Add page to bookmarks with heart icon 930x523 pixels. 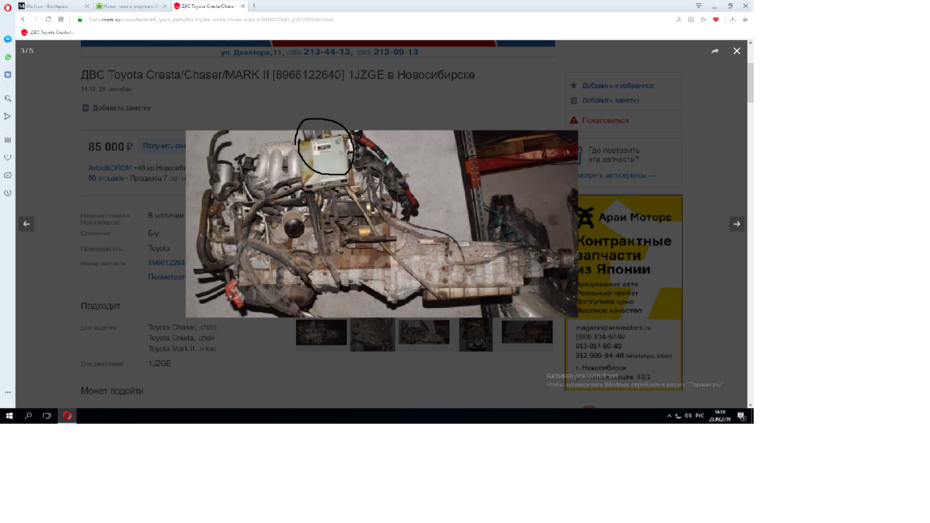tap(716, 20)
